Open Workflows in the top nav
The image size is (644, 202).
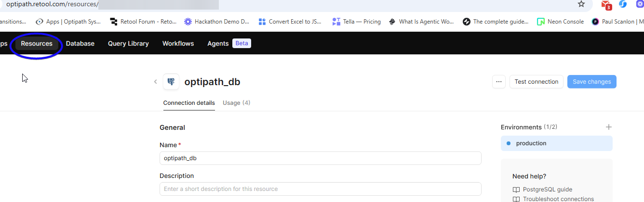pos(178,44)
